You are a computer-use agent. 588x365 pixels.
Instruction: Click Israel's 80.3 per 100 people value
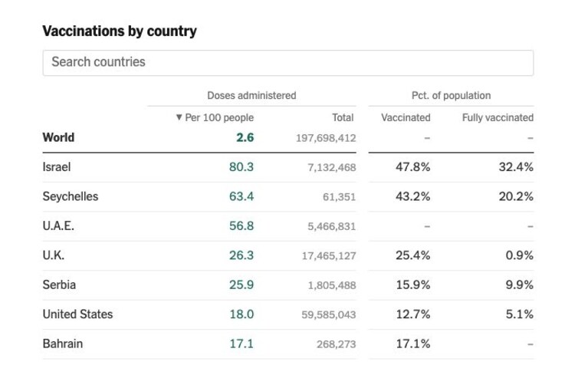(x=241, y=167)
